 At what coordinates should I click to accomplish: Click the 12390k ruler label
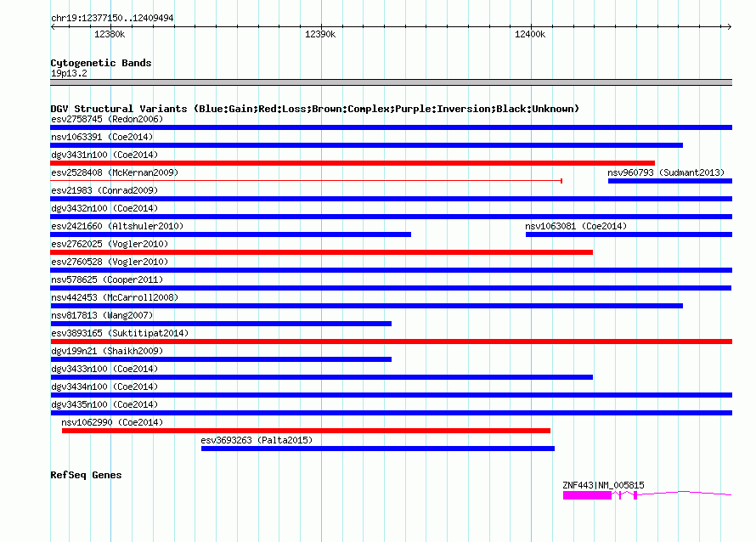point(320,34)
